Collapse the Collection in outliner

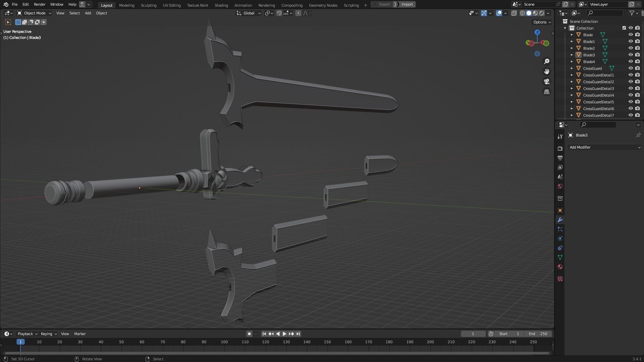click(565, 28)
